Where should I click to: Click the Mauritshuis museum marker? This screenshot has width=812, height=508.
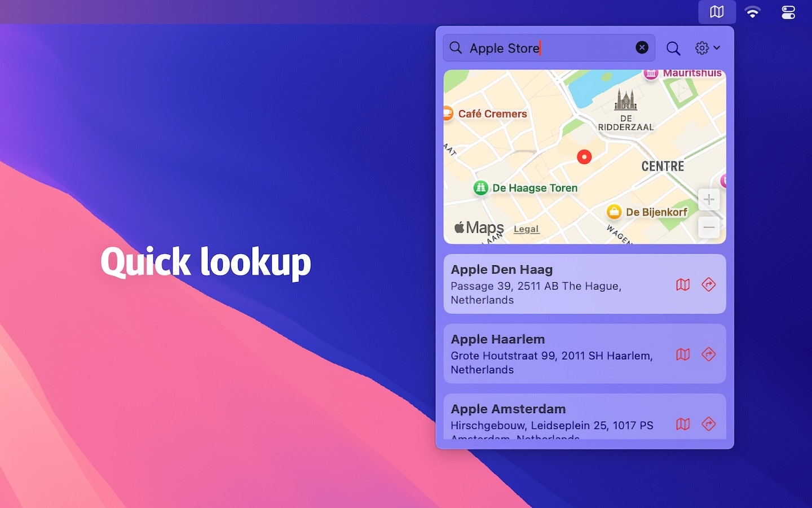651,73
